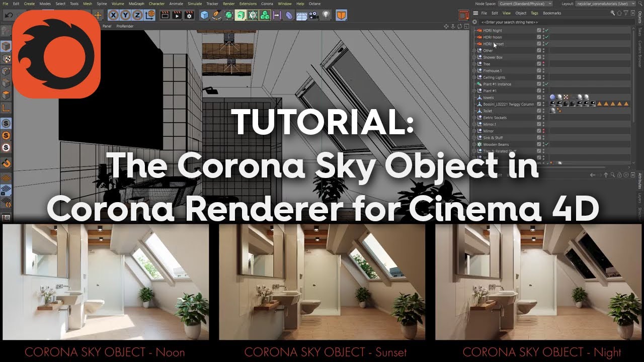This screenshot has width=644, height=362.
Task: Open the Object Manager hamburger menu
Action: coord(475,13)
